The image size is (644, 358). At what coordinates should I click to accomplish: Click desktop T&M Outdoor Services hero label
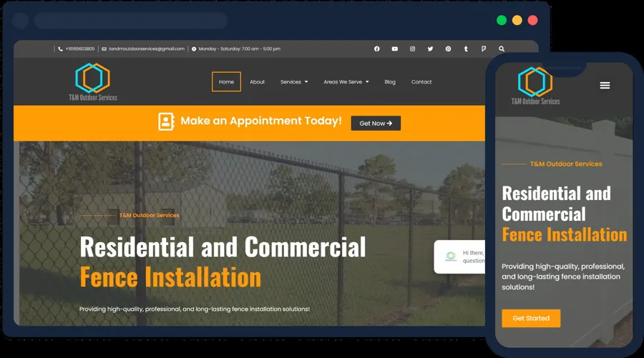(x=149, y=215)
